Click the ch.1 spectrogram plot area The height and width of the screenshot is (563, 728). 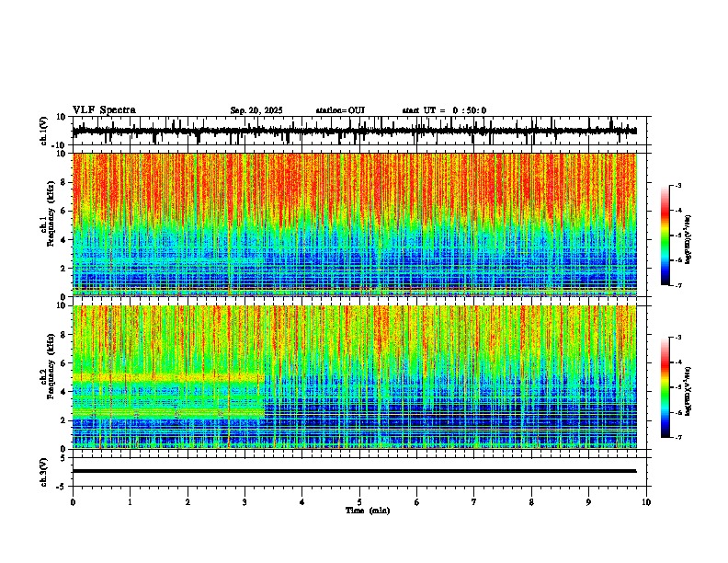[354, 224]
